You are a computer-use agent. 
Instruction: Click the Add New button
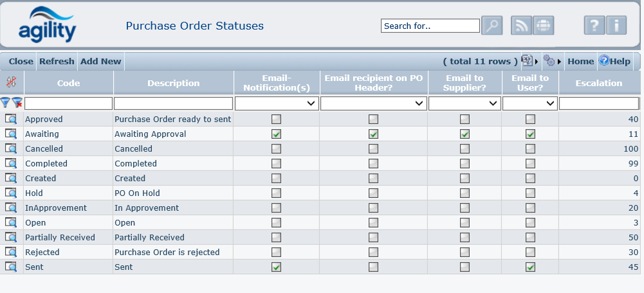[100, 62]
